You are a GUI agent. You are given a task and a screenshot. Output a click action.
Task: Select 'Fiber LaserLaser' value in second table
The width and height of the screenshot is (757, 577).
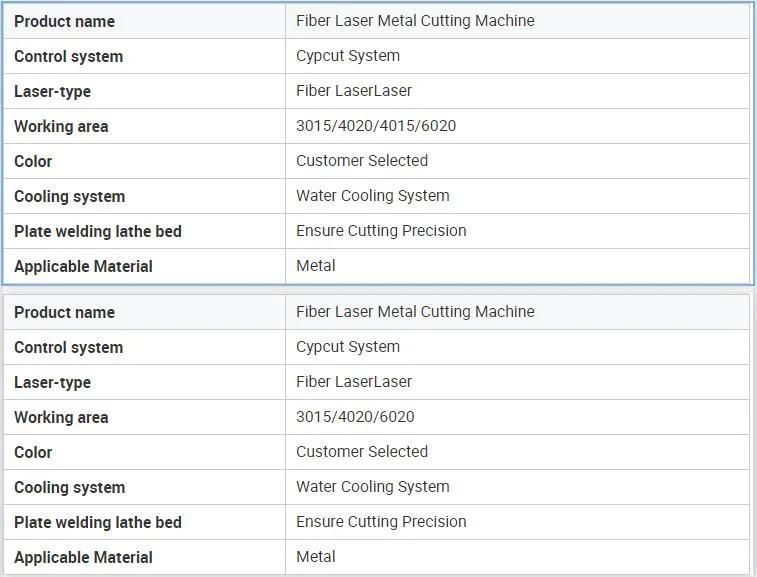(x=354, y=382)
